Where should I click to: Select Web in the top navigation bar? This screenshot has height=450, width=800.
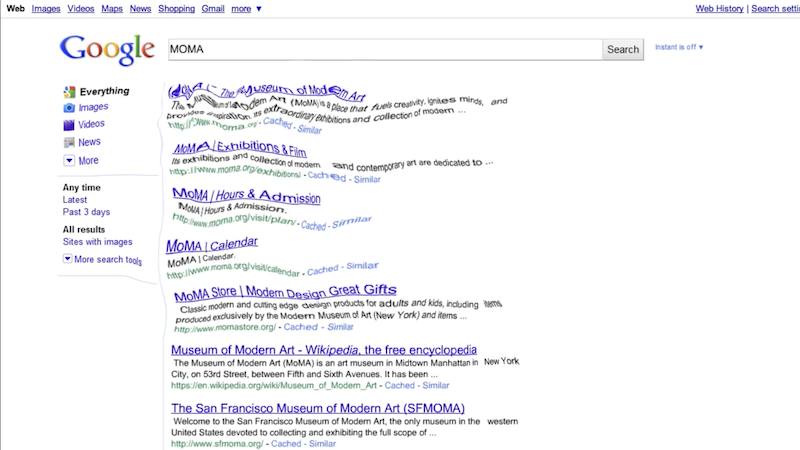[x=15, y=9]
